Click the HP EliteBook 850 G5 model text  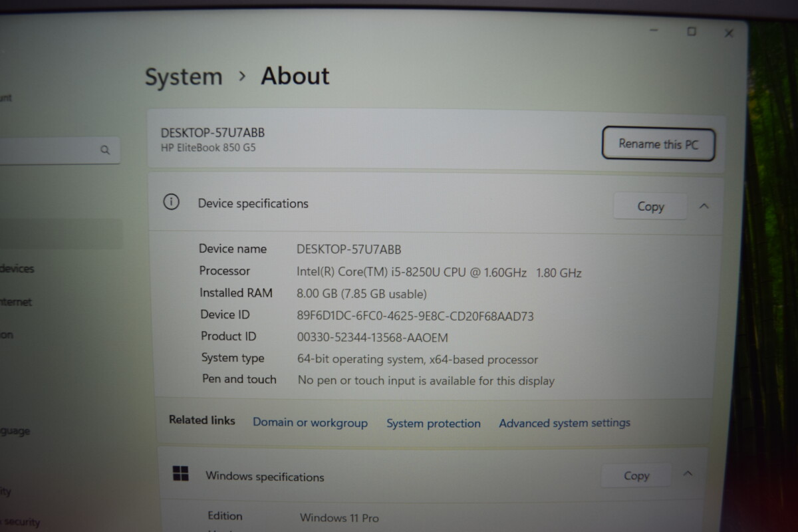coord(208,148)
